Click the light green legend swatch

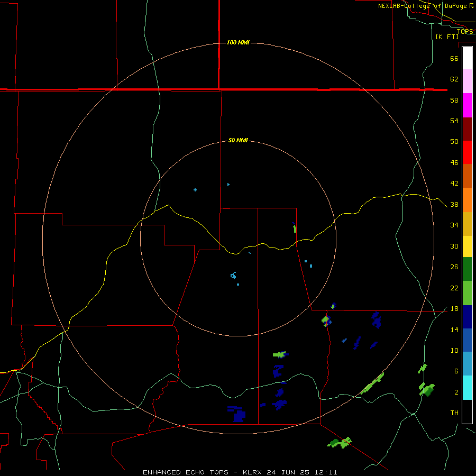click(467, 293)
